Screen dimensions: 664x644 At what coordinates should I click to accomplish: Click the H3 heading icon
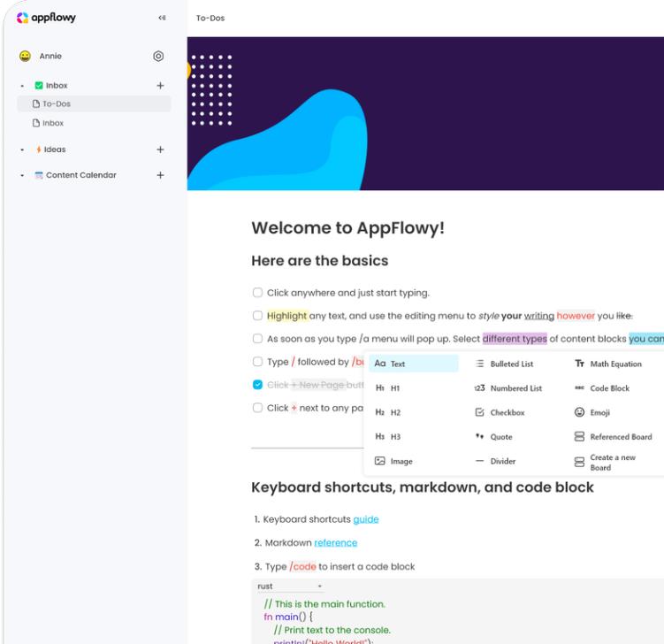tap(380, 436)
